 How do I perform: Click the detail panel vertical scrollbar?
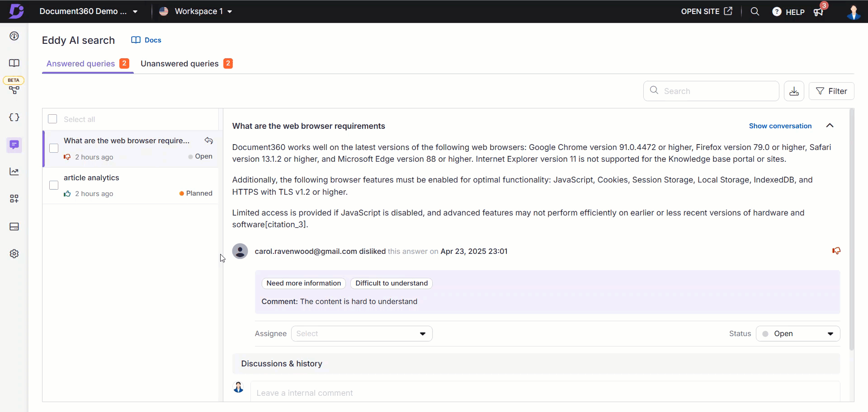(852, 230)
